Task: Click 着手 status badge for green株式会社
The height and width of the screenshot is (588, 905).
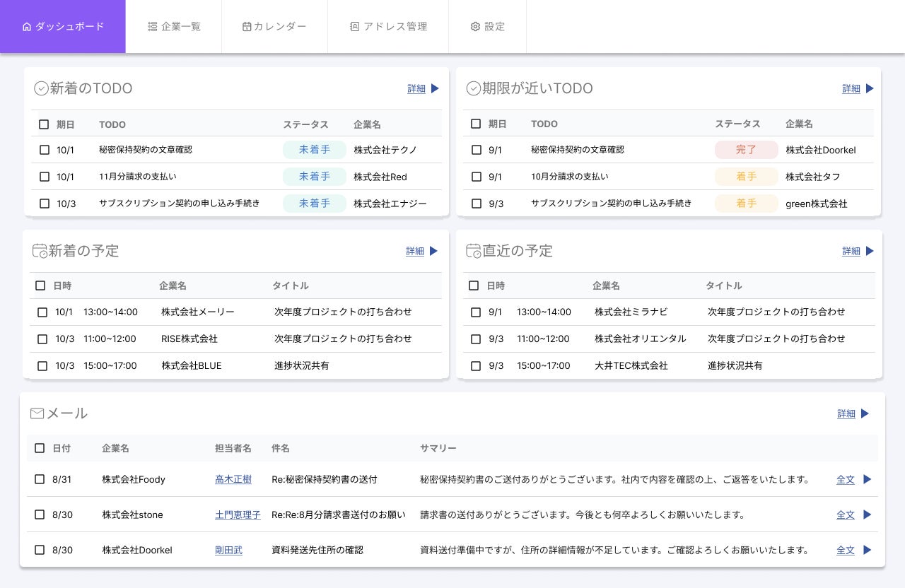Action: pyautogui.click(x=747, y=204)
